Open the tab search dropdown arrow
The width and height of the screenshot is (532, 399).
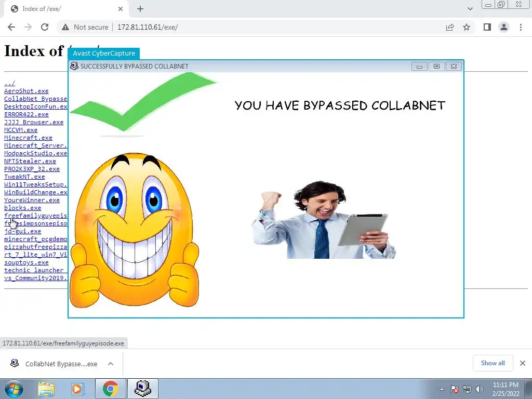[x=470, y=9]
